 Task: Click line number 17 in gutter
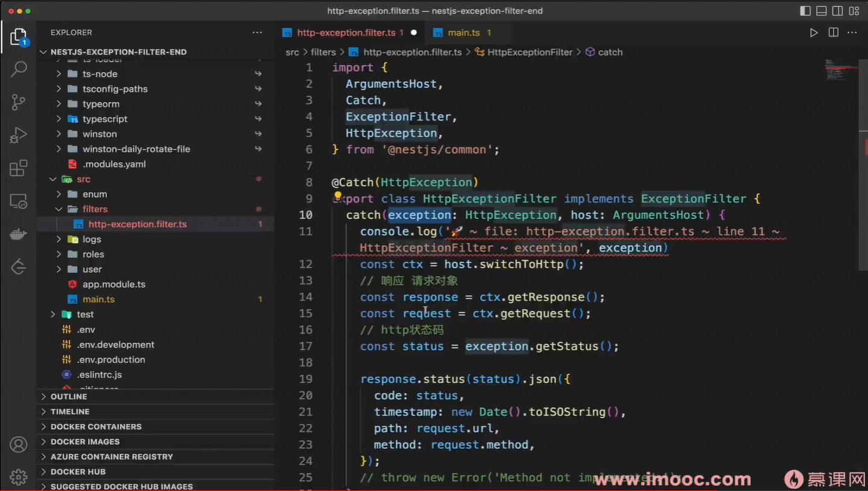click(305, 346)
